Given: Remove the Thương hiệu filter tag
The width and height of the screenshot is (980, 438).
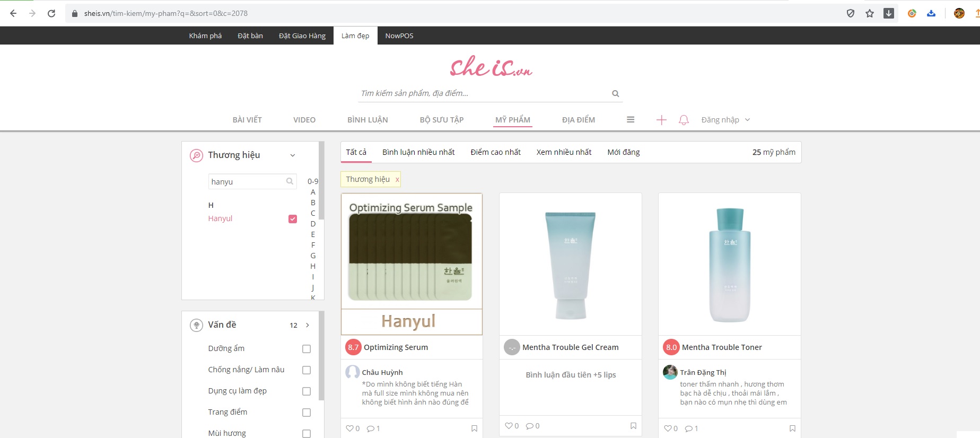Looking at the screenshot, I should pos(397,180).
